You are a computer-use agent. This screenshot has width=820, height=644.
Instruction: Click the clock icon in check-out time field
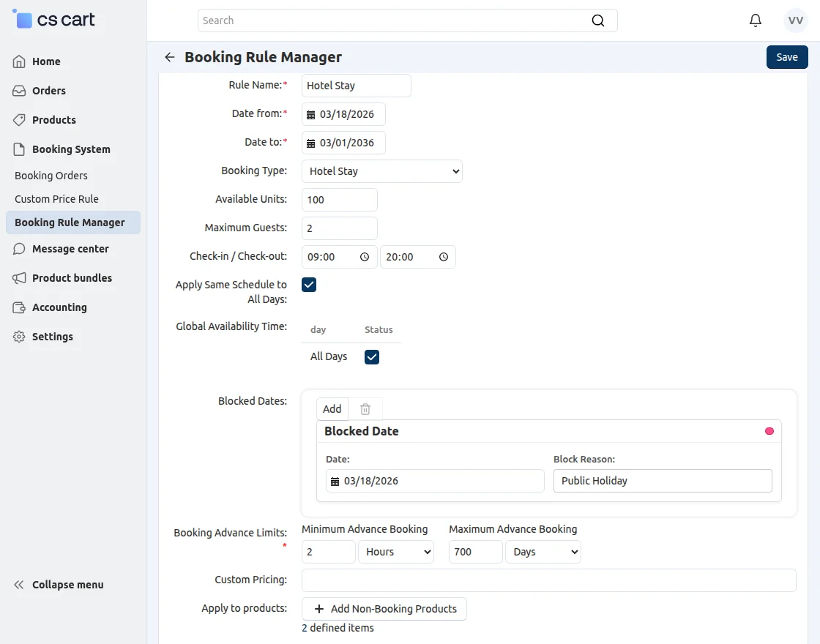[x=444, y=257]
